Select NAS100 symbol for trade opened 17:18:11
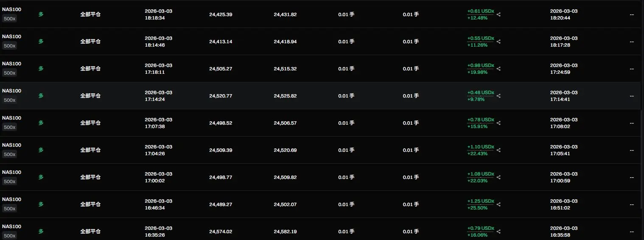Image resolution: width=644 pixels, height=240 pixels. point(11,64)
